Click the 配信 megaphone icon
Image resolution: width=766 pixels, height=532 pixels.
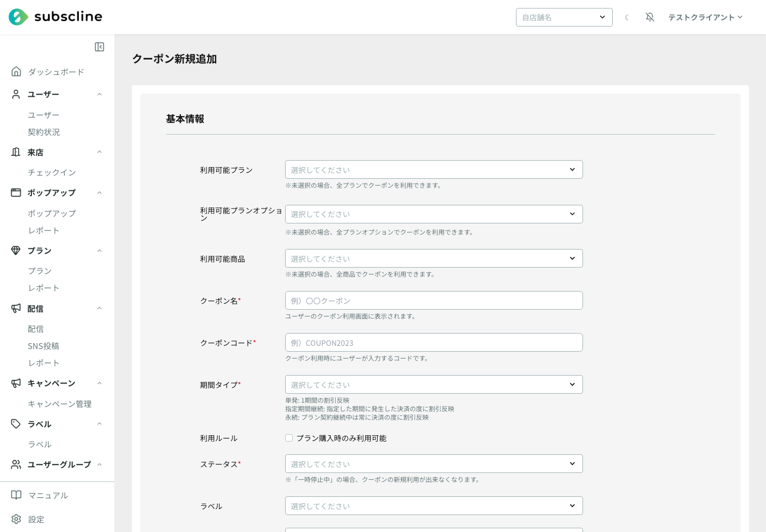[x=16, y=309]
